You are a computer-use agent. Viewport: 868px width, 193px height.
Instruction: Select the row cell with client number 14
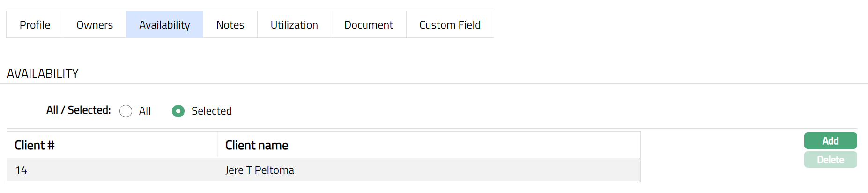click(21, 170)
